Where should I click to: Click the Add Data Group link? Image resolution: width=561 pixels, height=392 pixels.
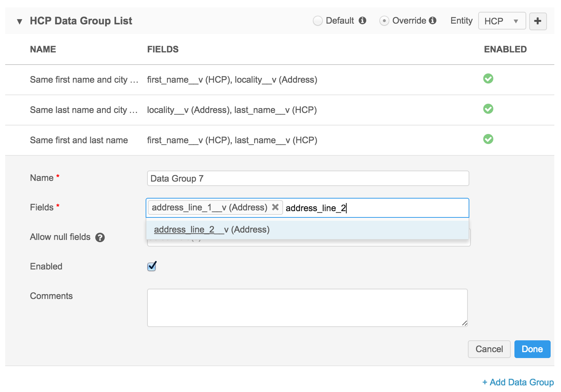tap(518, 382)
